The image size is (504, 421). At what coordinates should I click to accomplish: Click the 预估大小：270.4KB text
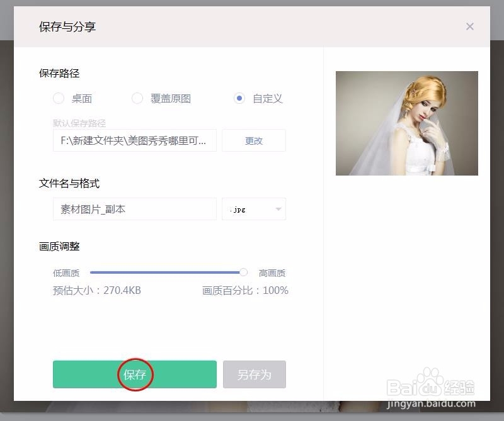[97, 290]
